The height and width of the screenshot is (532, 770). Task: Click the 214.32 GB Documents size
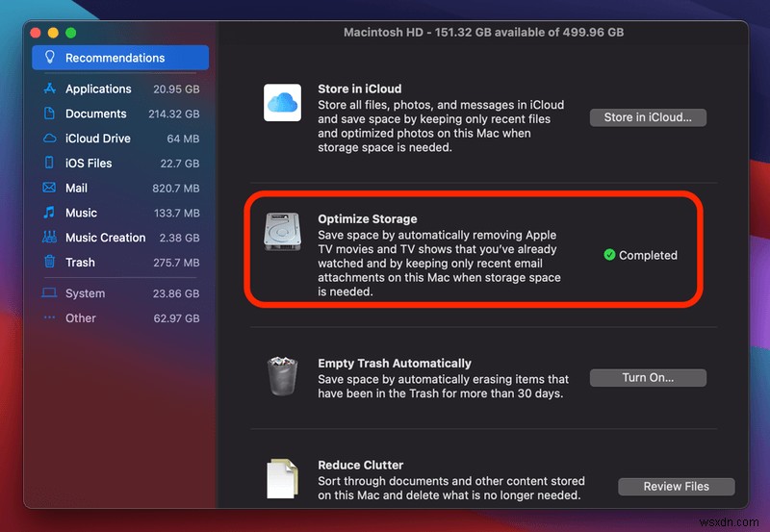pos(174,114)
